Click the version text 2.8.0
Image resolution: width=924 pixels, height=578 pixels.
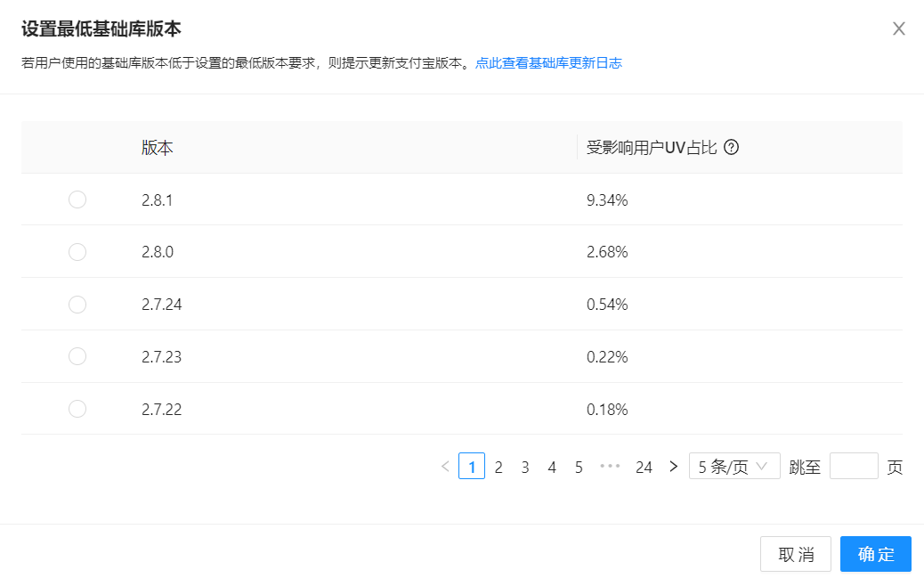(158, 252)
